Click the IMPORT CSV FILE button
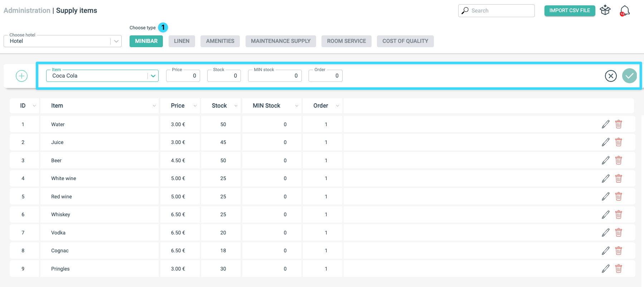 click(x=570, y=11)
